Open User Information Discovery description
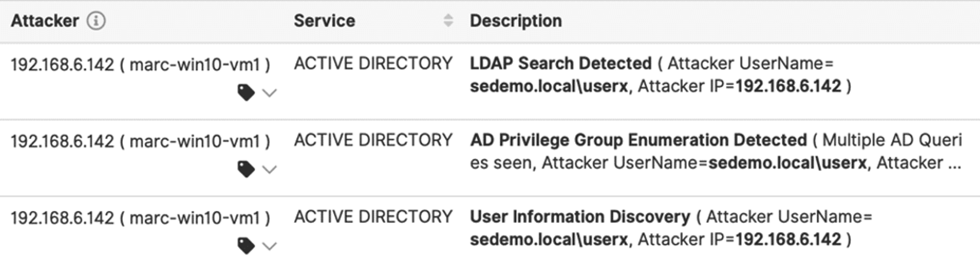980x269 pixels. click(580, 217)
